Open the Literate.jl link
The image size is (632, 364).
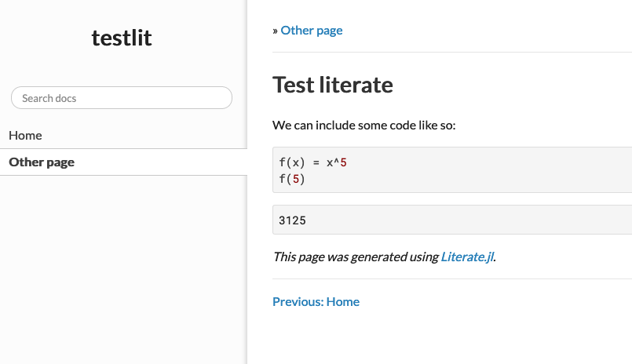click(x=467, y=257)
